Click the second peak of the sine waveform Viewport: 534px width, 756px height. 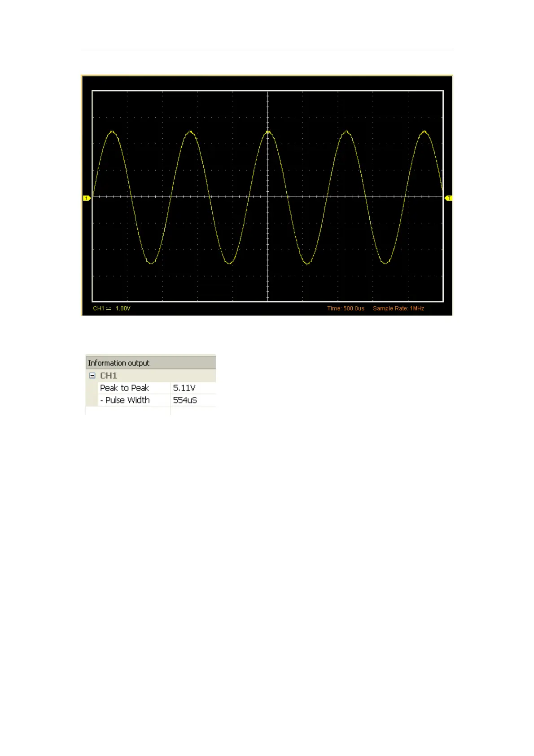190,132
